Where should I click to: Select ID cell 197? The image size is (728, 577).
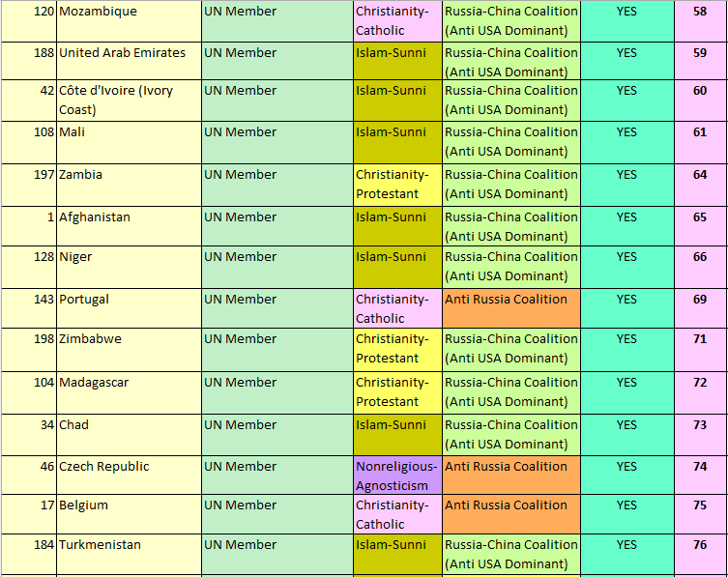click(29, 185)
